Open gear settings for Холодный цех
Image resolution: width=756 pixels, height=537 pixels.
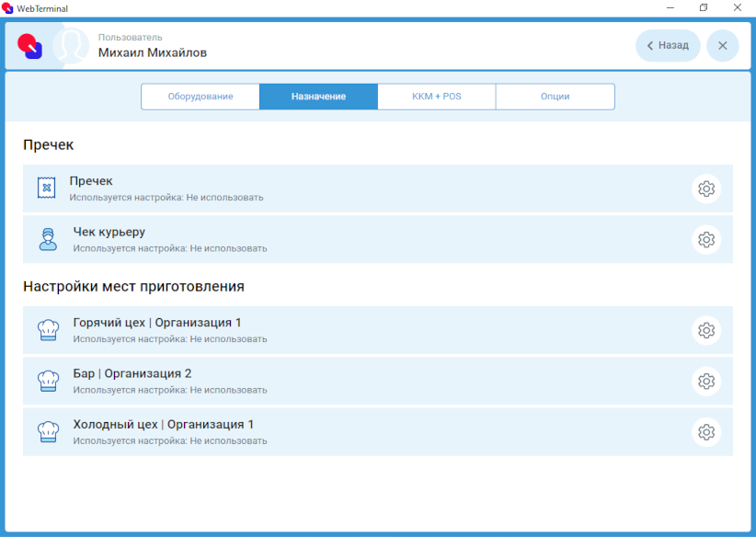705,432
